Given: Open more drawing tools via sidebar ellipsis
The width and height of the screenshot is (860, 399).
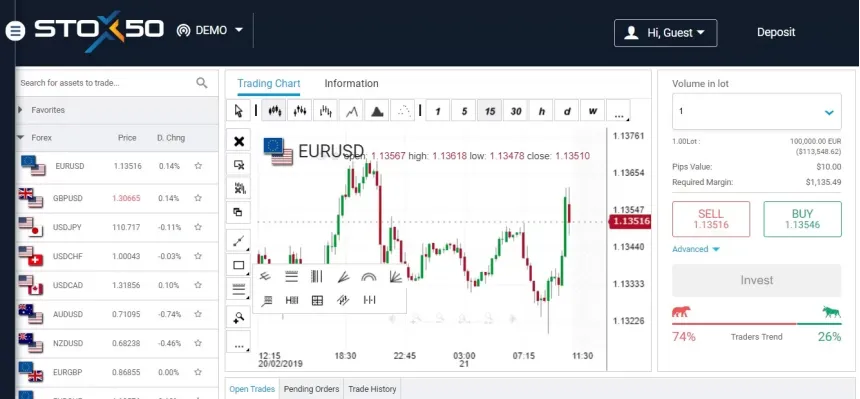Looking at the screenshot, I should point(239,342).
